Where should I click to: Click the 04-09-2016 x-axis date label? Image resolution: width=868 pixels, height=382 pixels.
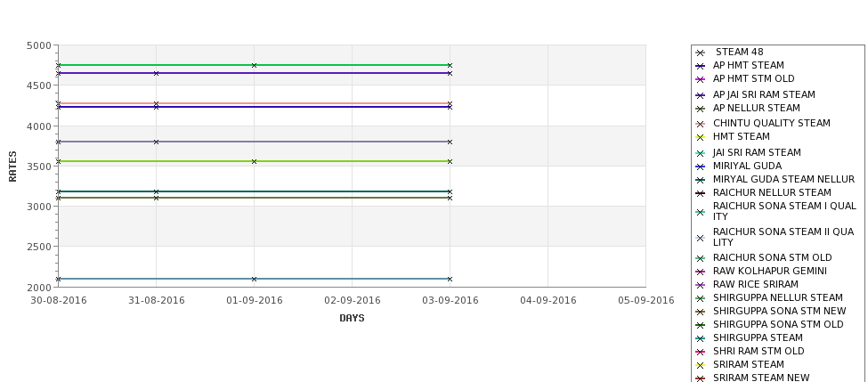(x=548, y=301)
